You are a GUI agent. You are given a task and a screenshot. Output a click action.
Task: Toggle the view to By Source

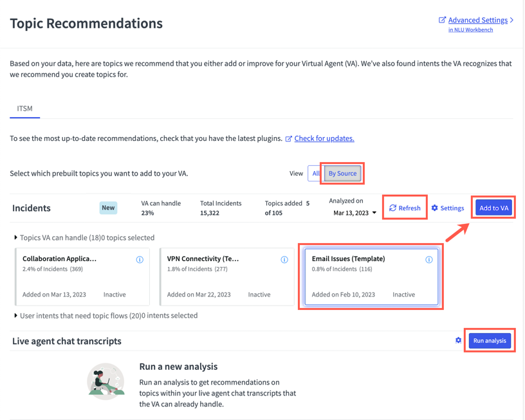coord(342,174)
